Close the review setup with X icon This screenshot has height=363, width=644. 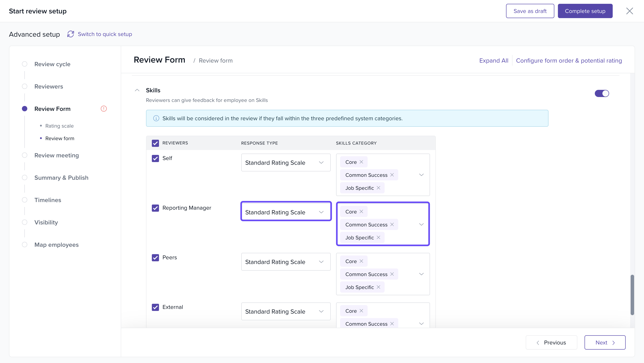pos(629,11)
